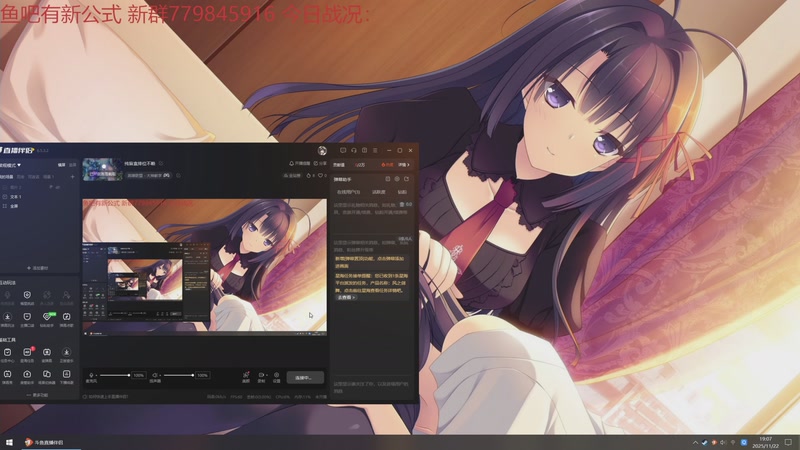Open the microphone device dropdown arrow
This screenshot has width=800, height=450.
pos(96,376)
